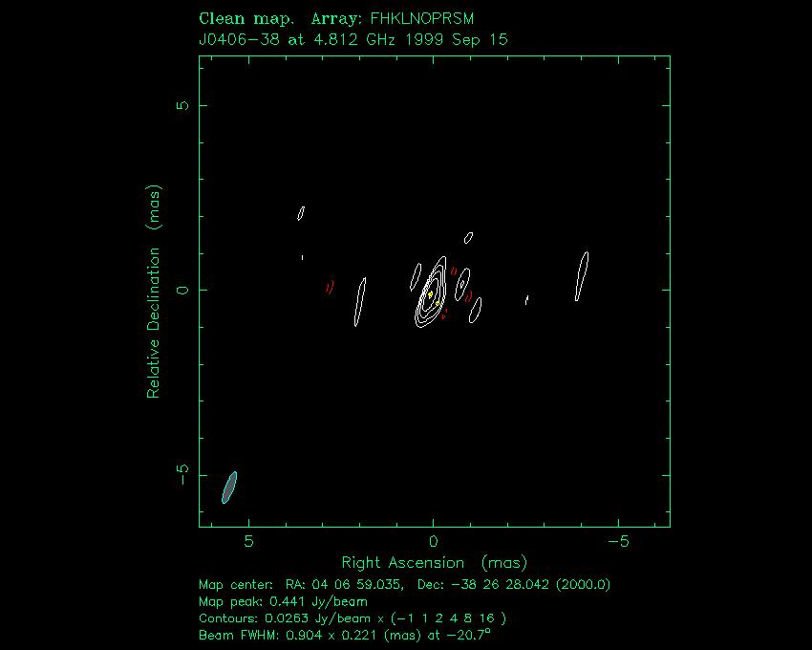
Task: Click the red negative contour near RA 2.8
Action: pyautogui.click(x=330, y=287)
